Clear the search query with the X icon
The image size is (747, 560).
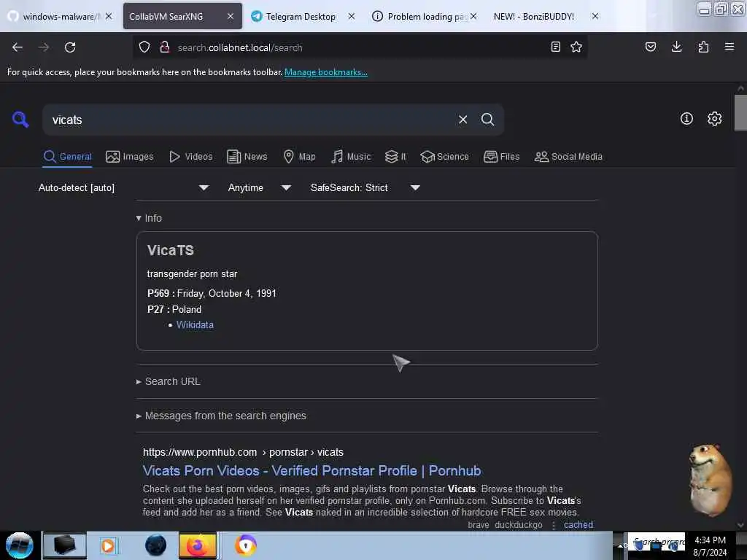pyautogui.click(x=462, y=120)
